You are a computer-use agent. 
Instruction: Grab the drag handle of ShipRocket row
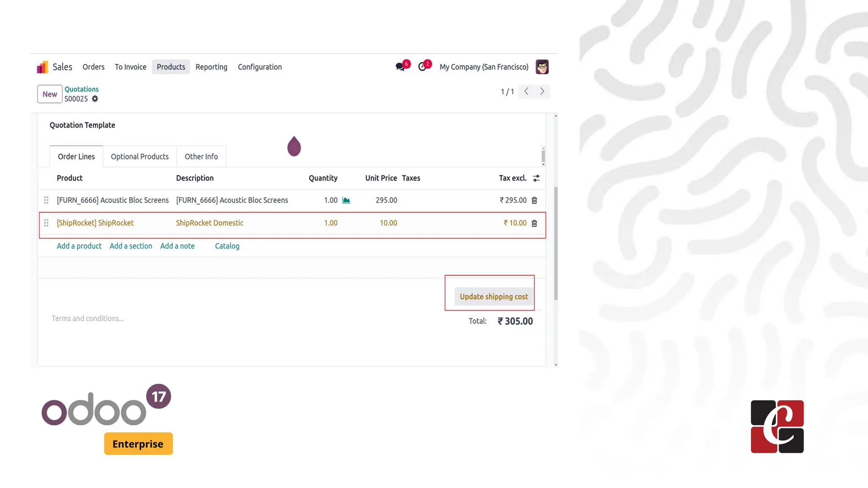tap(46, 223)
